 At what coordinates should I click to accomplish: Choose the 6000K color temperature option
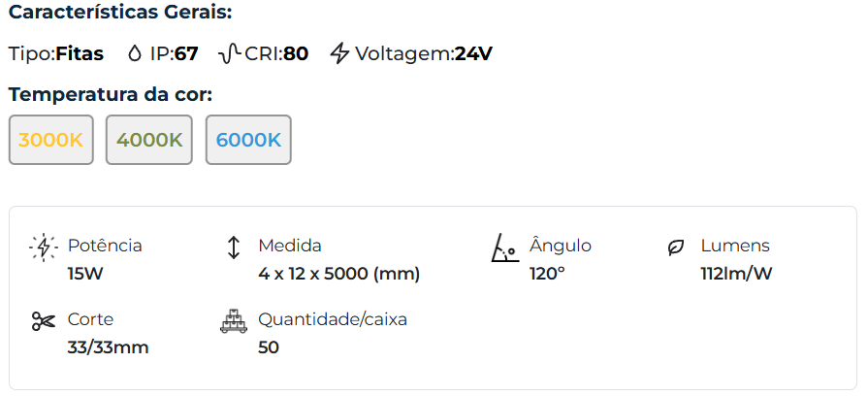(x=248, y=140)
